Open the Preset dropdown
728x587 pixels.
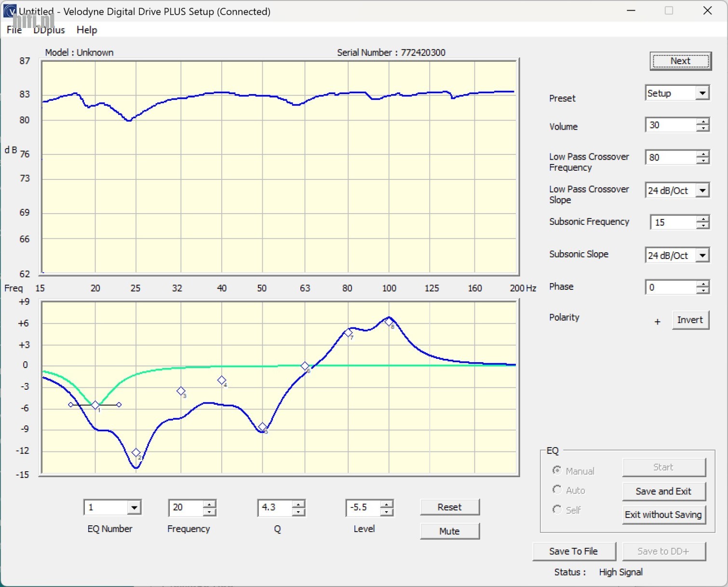click(702, 93)
